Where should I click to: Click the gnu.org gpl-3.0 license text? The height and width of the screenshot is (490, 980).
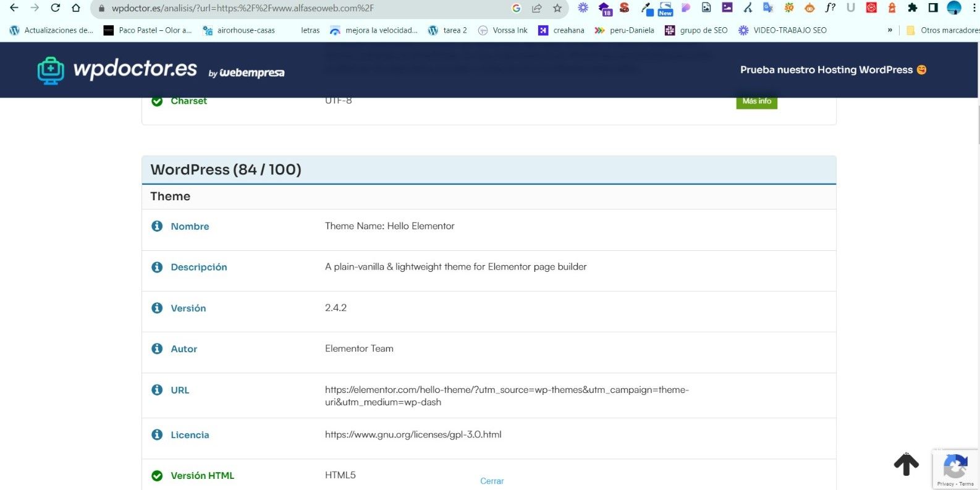(413, 434)
